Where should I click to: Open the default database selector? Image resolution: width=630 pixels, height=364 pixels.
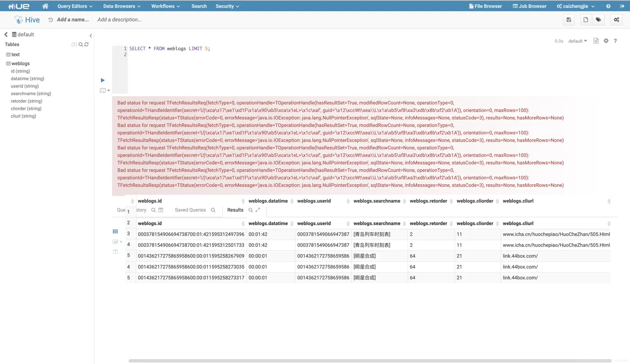577,41
